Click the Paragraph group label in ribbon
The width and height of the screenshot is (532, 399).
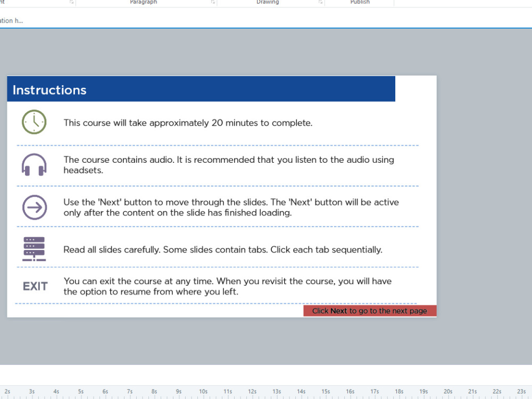[x=144, y=2]
